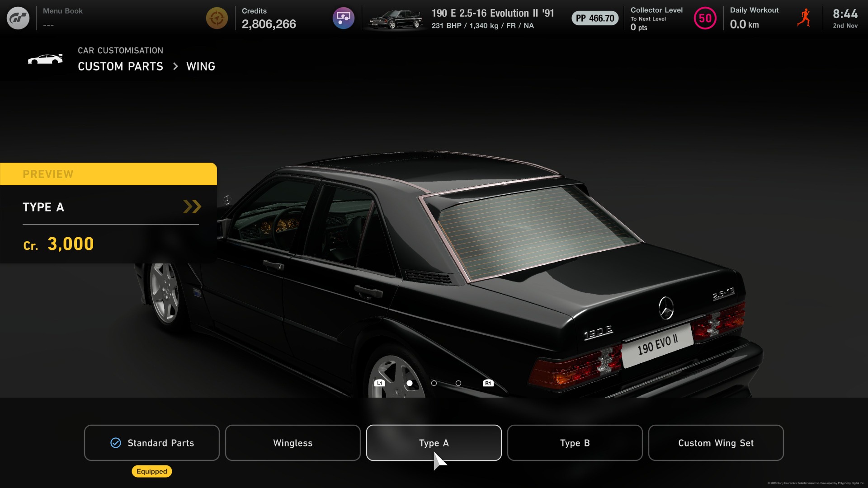Click the car specs 231 BHP text
The width and height of the screenshot is (868, 488).
click(482, 26)
